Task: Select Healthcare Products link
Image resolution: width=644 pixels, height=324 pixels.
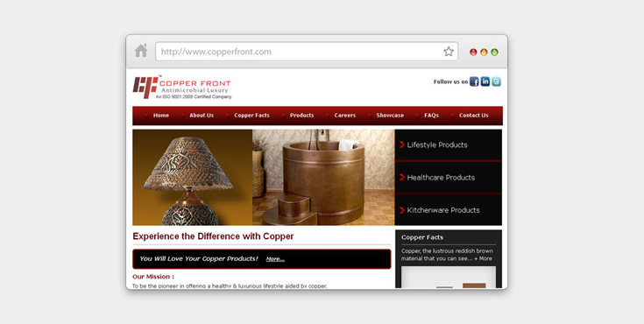Action: pos(441,178)
